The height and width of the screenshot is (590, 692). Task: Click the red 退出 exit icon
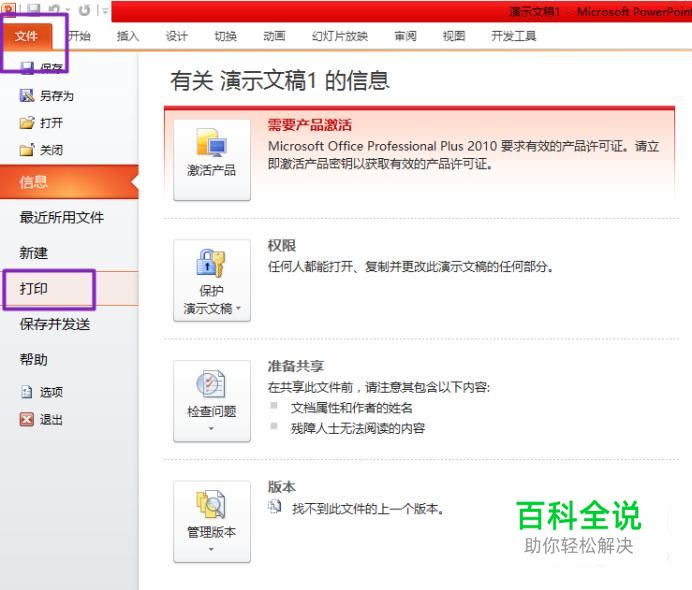(27, 419)
